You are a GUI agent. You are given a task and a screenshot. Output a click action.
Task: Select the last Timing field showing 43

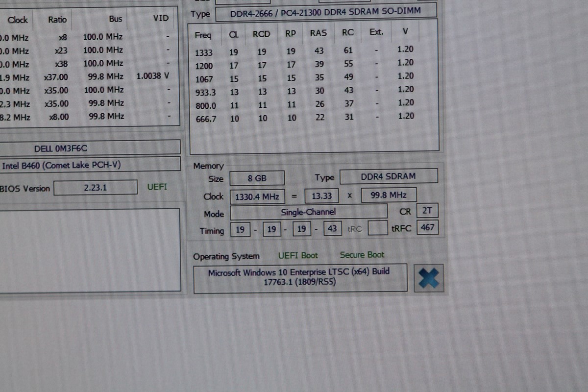[x=332, y=228]
